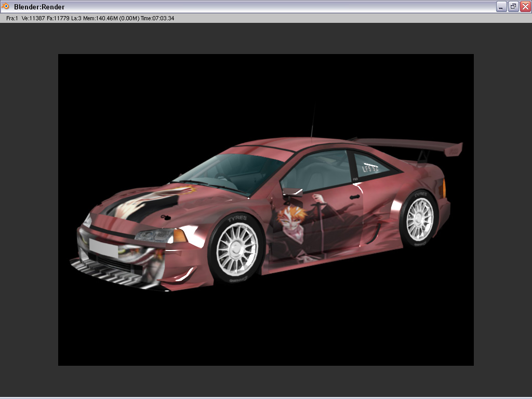This screenshot has width=532, height=399.
Task: Click the 'La:3' lamp count text
Action: [76, 18]
